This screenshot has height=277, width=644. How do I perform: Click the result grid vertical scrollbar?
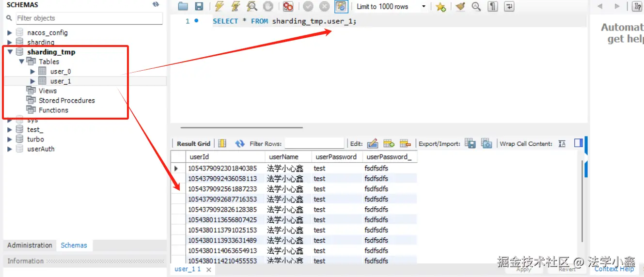(582, 202)
